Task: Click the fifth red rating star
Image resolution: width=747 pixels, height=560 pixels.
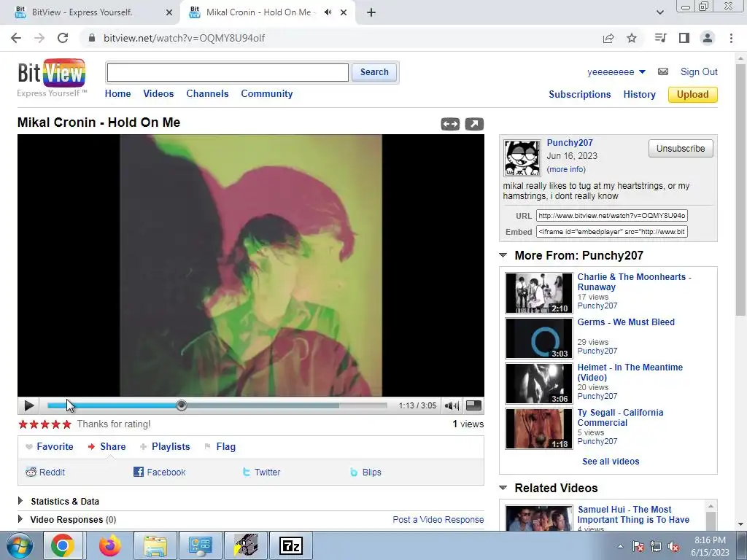Action: (66, 424)
